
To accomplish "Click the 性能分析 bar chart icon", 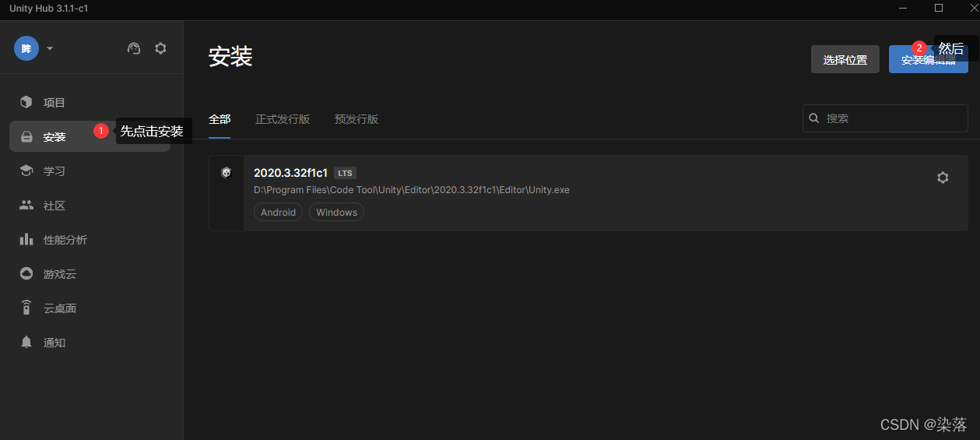I will click(x=26, y=239).
